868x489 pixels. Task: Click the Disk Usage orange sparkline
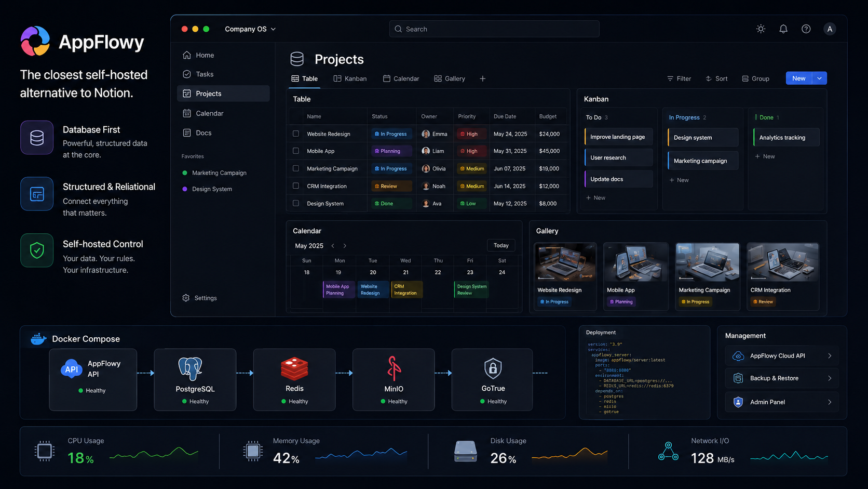click(x=569, y=454)
